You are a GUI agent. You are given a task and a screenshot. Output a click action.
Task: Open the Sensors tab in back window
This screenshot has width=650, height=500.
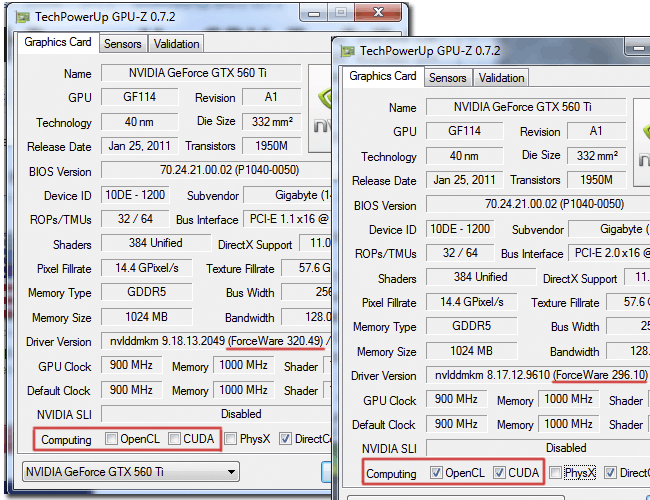123,44
